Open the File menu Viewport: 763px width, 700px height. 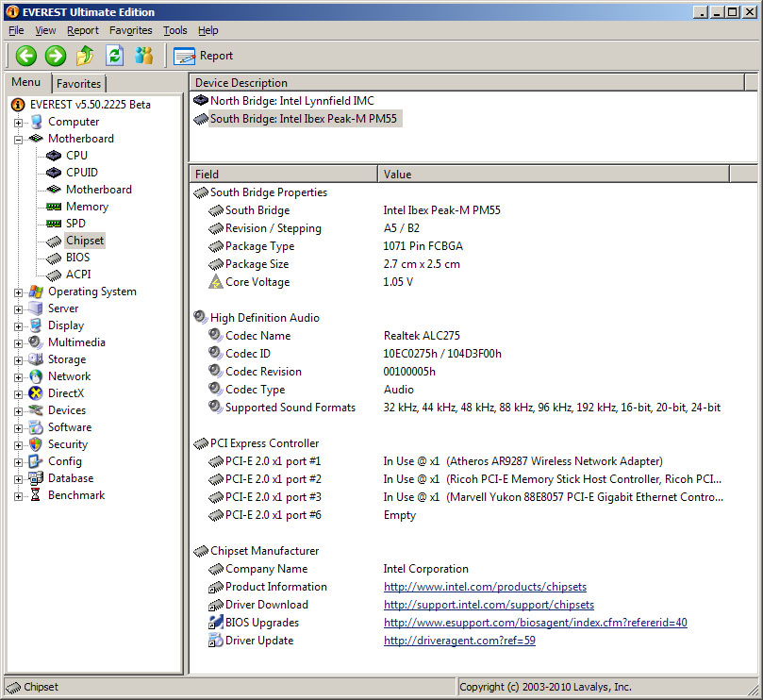pyautogui.click(x=16, y=31)
